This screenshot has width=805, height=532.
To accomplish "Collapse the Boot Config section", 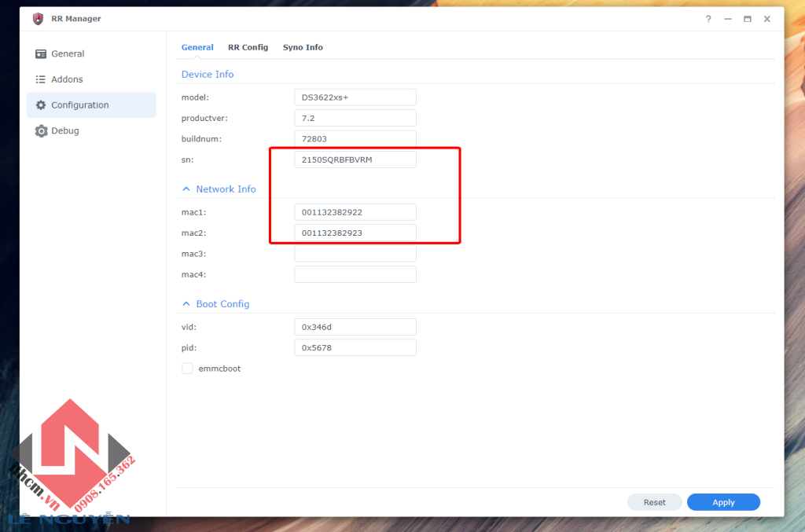I will pos(186,304).
